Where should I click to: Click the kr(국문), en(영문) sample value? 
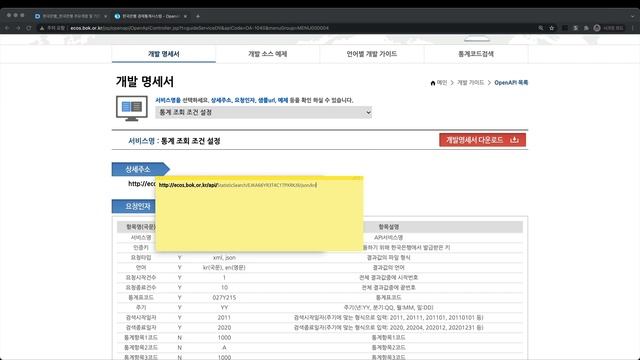(x=224, y=268)
